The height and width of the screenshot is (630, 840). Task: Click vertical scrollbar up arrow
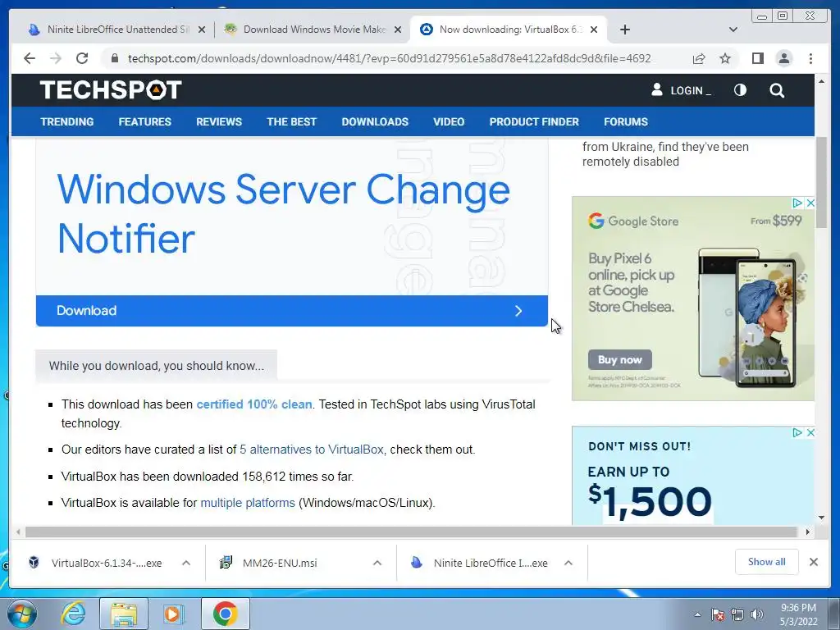click(821, 81)
